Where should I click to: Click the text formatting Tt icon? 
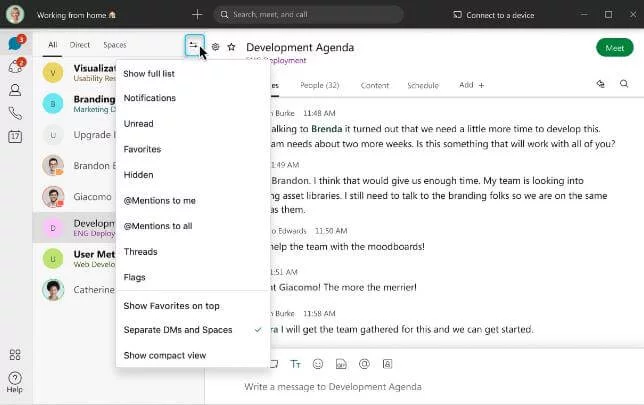pyautogui.click(x=296, y=364)
